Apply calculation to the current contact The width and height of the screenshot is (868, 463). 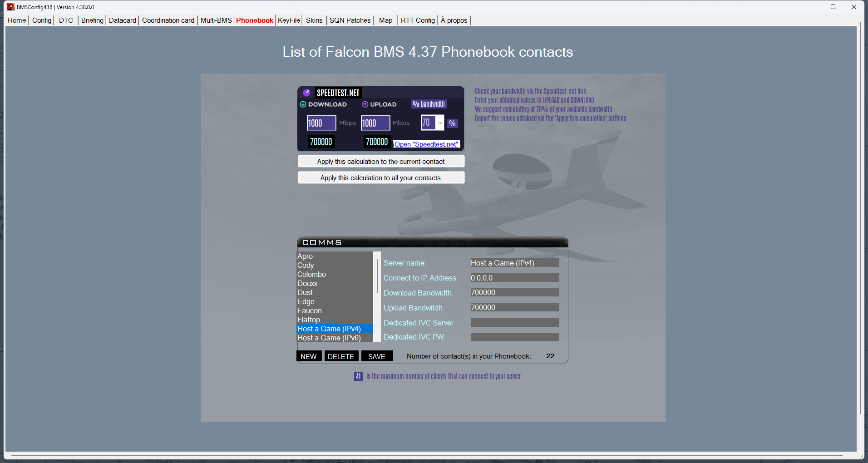[x=381, y=162]
